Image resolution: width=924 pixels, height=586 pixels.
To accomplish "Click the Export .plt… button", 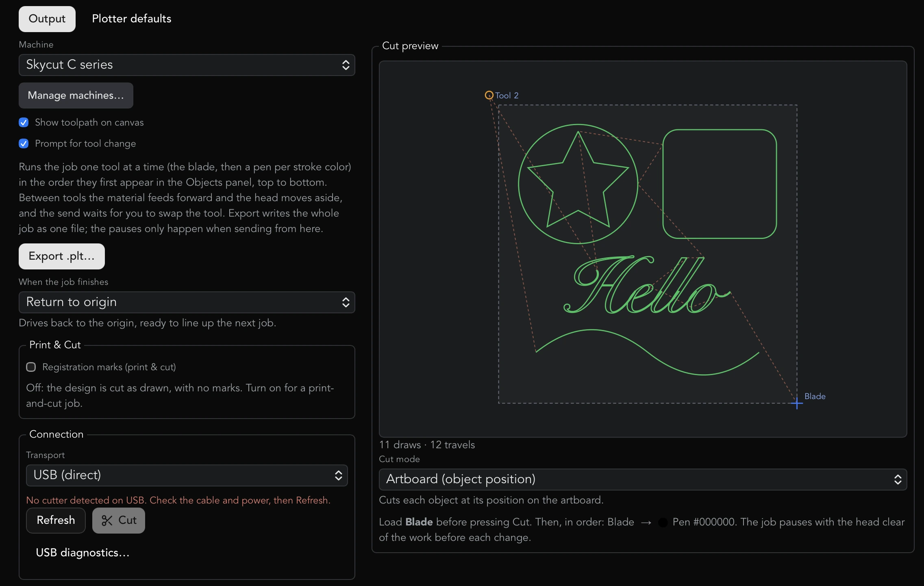I will point(62,256).
